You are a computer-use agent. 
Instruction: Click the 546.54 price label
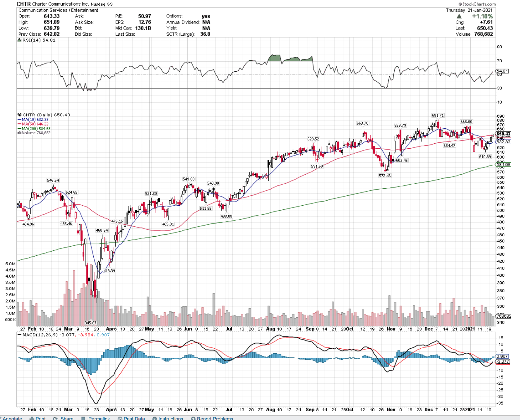(x=53, y=180)
